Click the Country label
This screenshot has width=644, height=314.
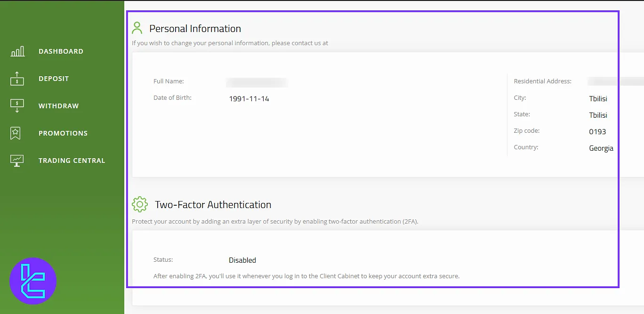(526, 147)
